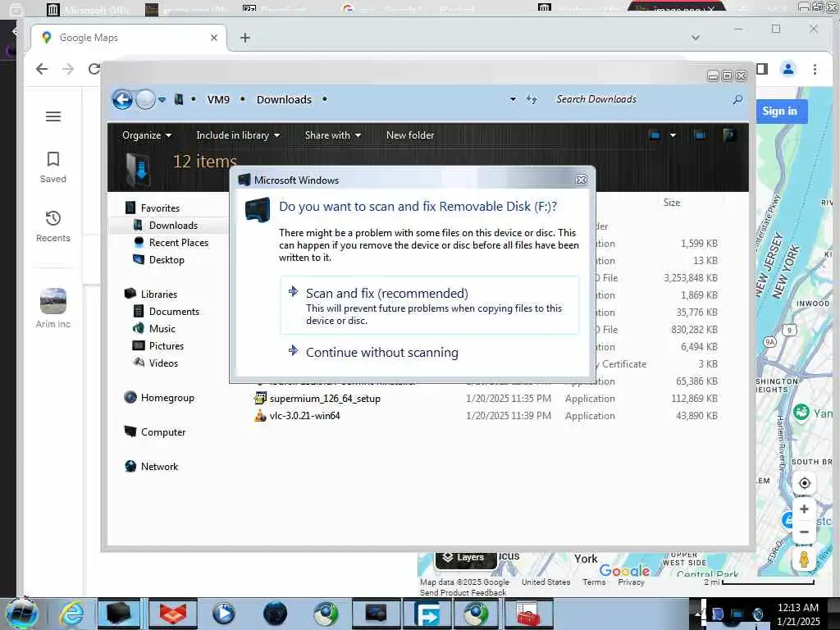The width and height of the screenshot is (840, 630).
Task: Open the browser side panel icon
Action: [762, 69]
